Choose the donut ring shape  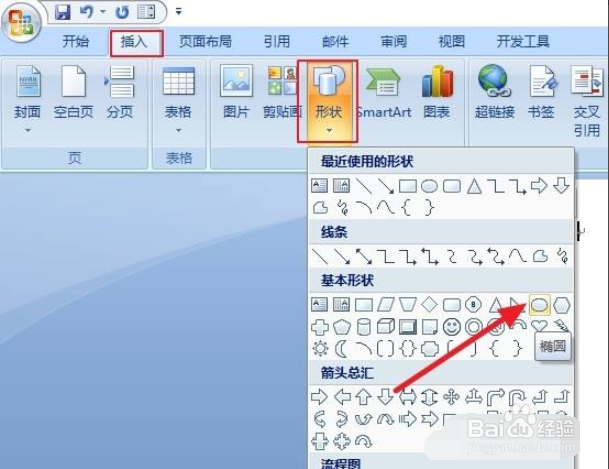(473, 327)
